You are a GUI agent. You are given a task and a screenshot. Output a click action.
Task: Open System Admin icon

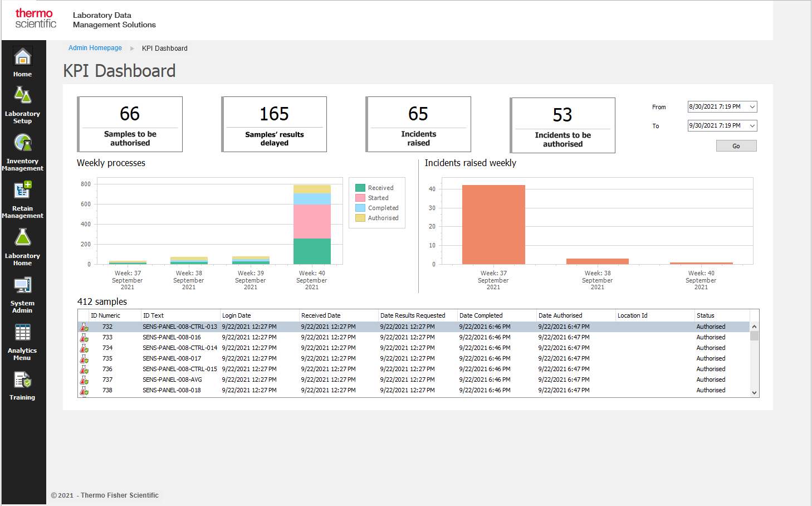pos(23,285)
